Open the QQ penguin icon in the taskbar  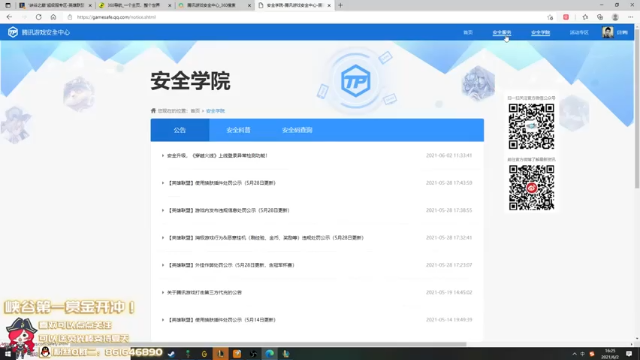point(45,352)
